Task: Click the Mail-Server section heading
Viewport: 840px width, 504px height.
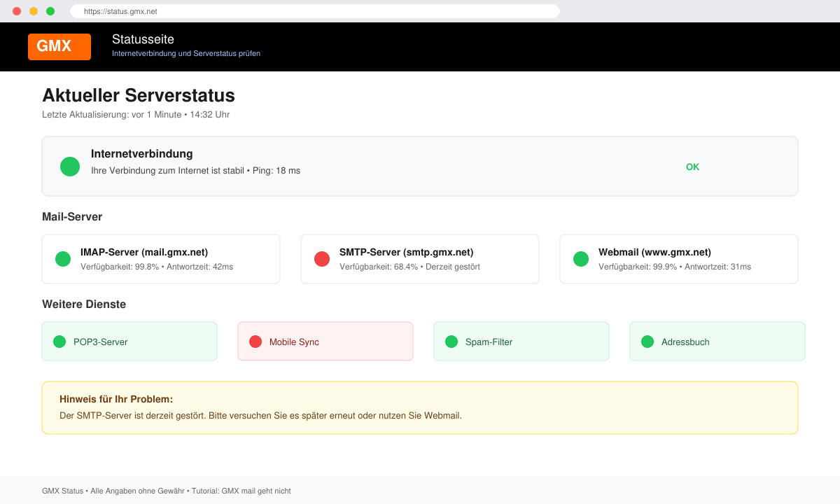Action: pyautogui.click(x=72, y=217)
